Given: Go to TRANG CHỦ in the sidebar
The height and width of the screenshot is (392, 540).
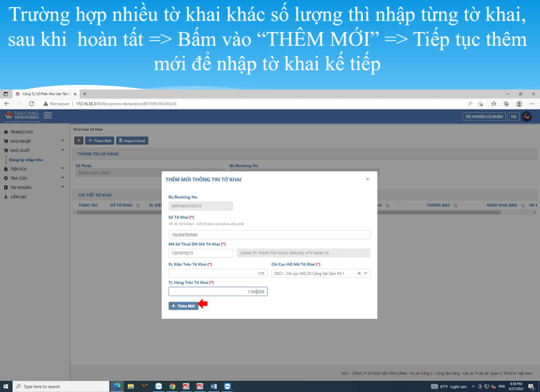Looking at the screenshot, I should pos(21,132).
